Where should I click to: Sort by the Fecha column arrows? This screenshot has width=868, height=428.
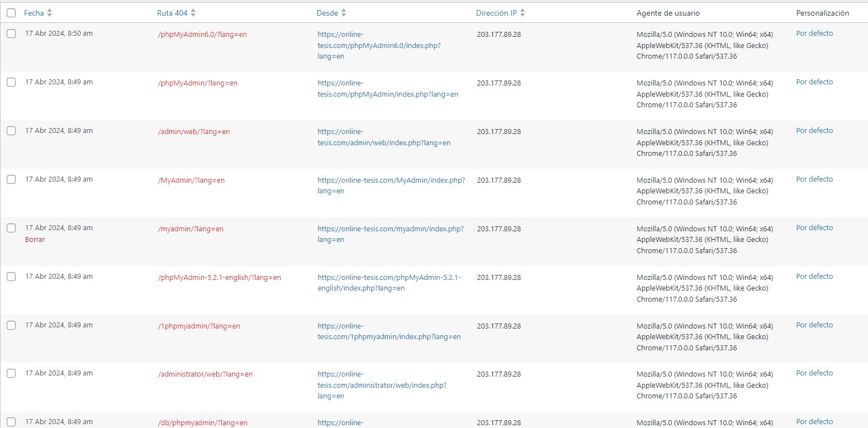coord(50,13)
